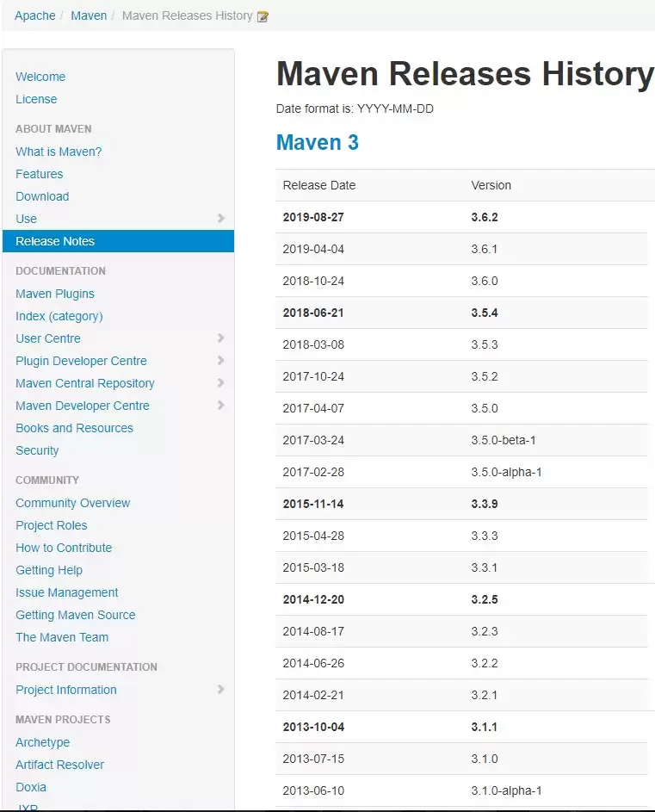Viewport: 655px width, 812px height.
Task: Open Getting Help link
Action: (49, 570)
